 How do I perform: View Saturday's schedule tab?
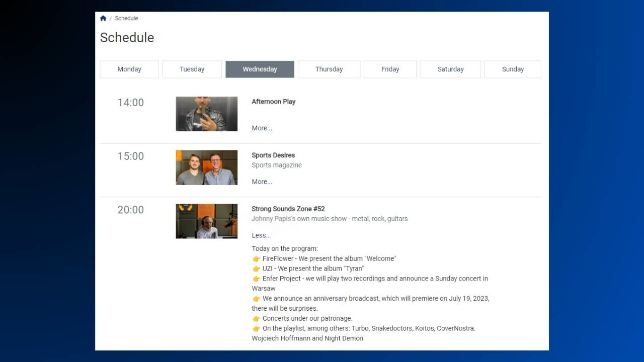click(x=450, y=69)
